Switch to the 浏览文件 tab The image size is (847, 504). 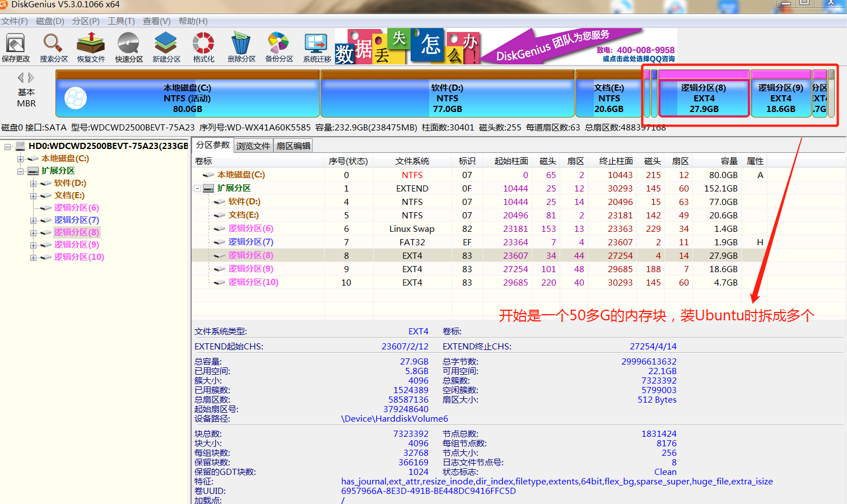(x=253, y=146)
